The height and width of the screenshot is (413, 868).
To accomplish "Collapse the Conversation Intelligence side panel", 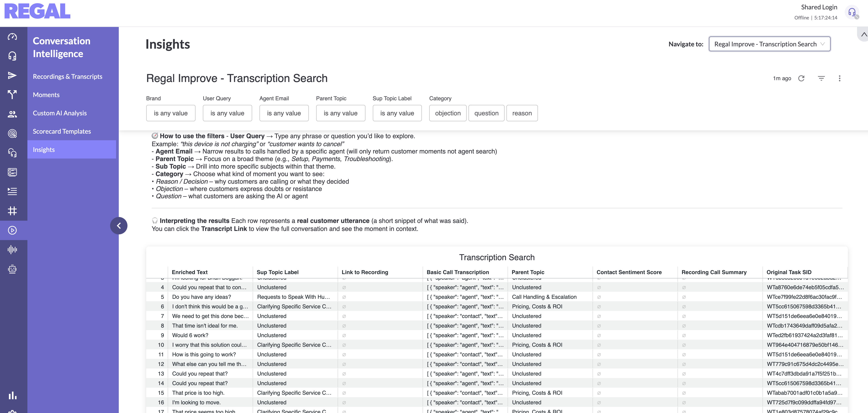I will (119, 226).
